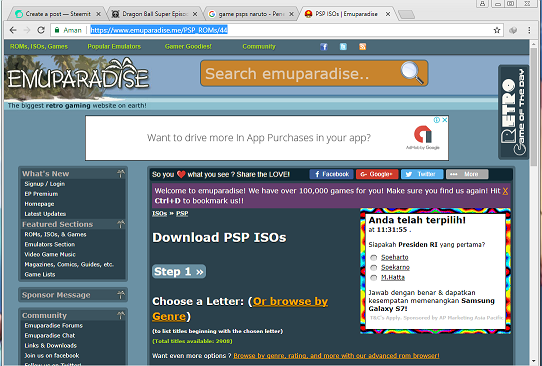
Task: Click the Emuparadise logo
Action: click(78, 77)
